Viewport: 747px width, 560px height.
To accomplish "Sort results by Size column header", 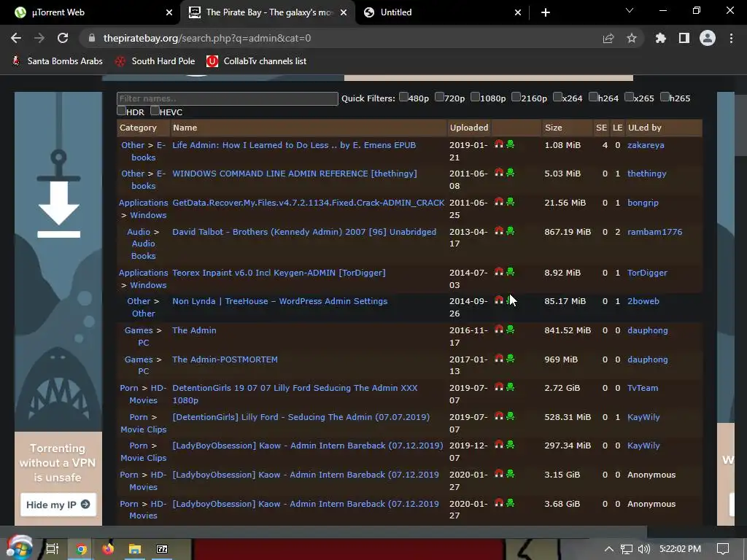I will (x=553, y=128).
